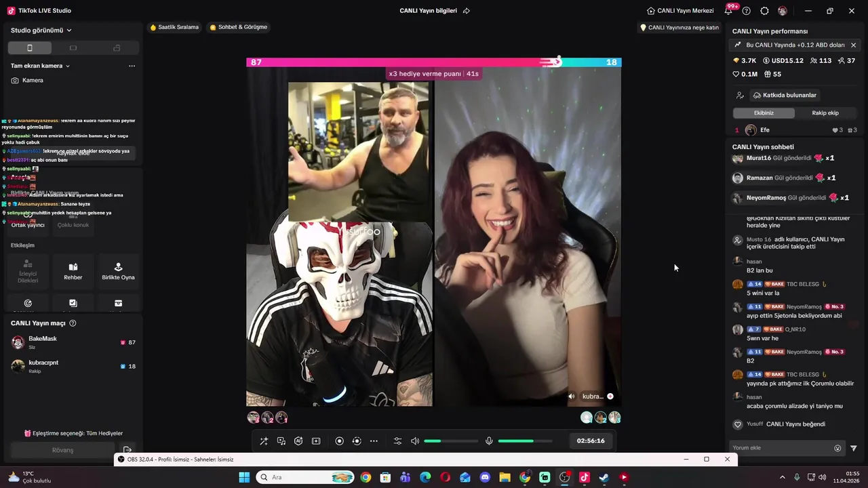Start recording with the record circle button
The width and height of the screenshot is (868, 488).
[x=340, y=441]
